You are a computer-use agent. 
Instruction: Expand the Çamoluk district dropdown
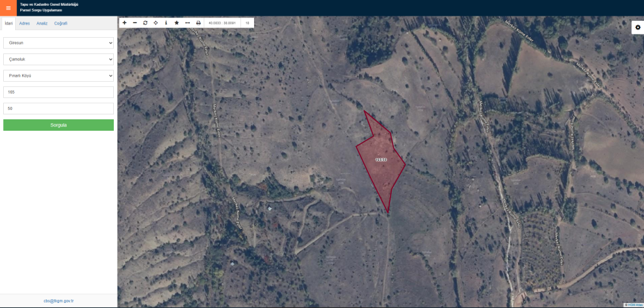pos(58,59)
